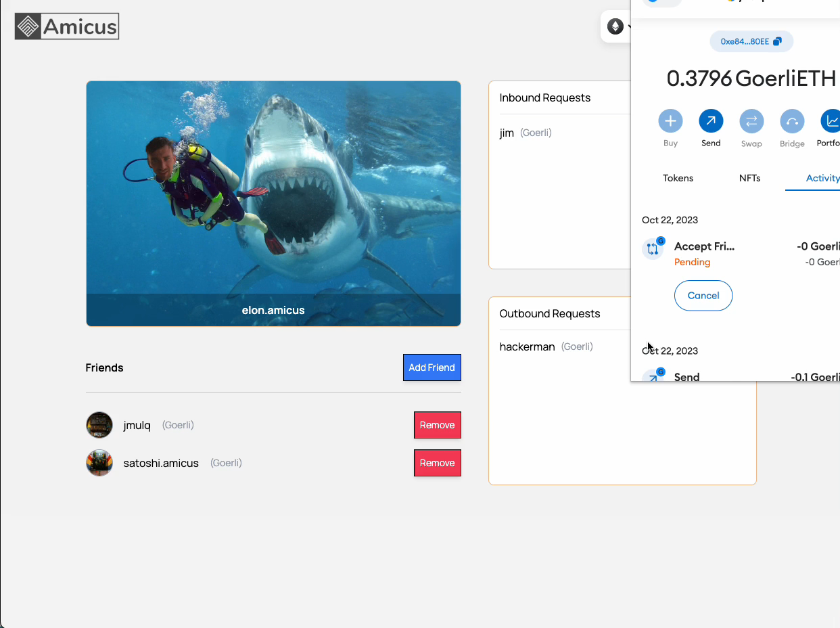The image size is (840, 628).
Task: Click satoshi.amicus avatar image
Action: [99, 463]
